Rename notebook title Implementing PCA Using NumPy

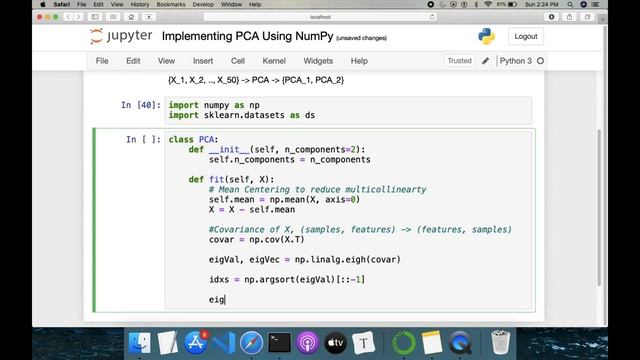pyautogui.click(x=247, y=36)
